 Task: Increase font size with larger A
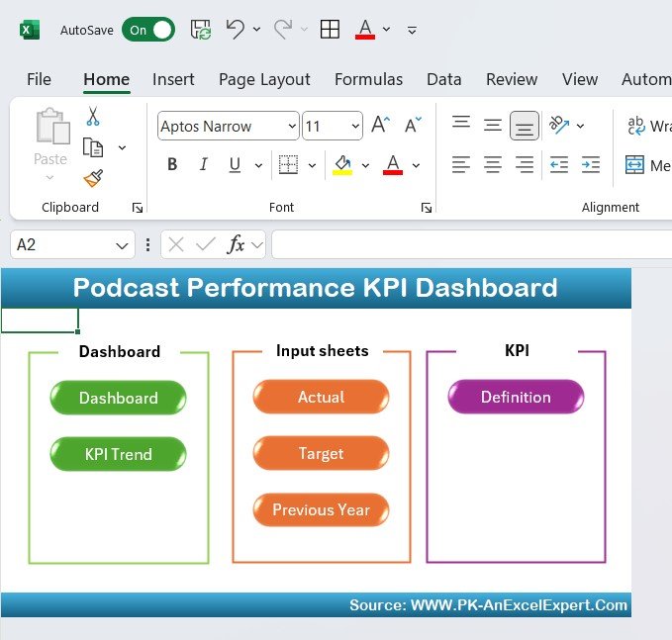[x=381, y=125]
